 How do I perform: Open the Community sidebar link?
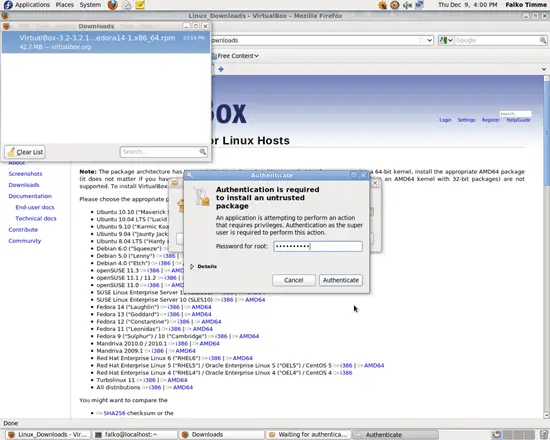(x=25, y=241)
